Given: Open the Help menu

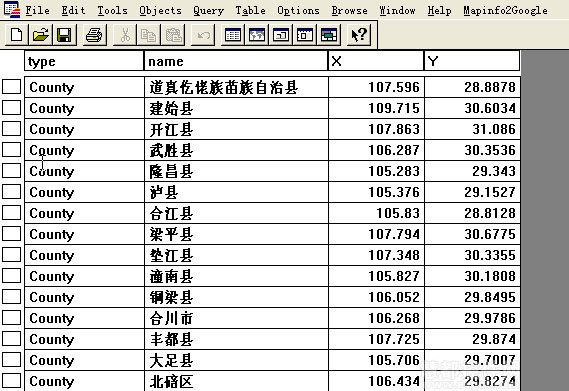Looking at the screenshot, I should 439,11.
